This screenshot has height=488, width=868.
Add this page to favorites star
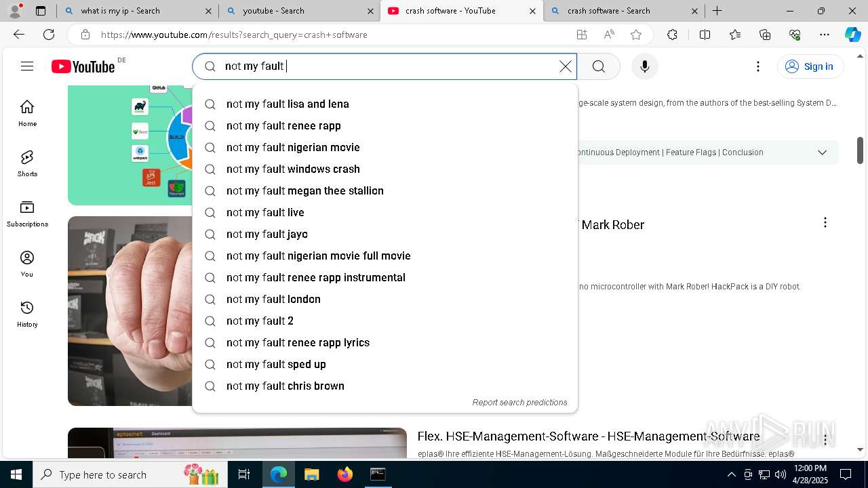636,35
